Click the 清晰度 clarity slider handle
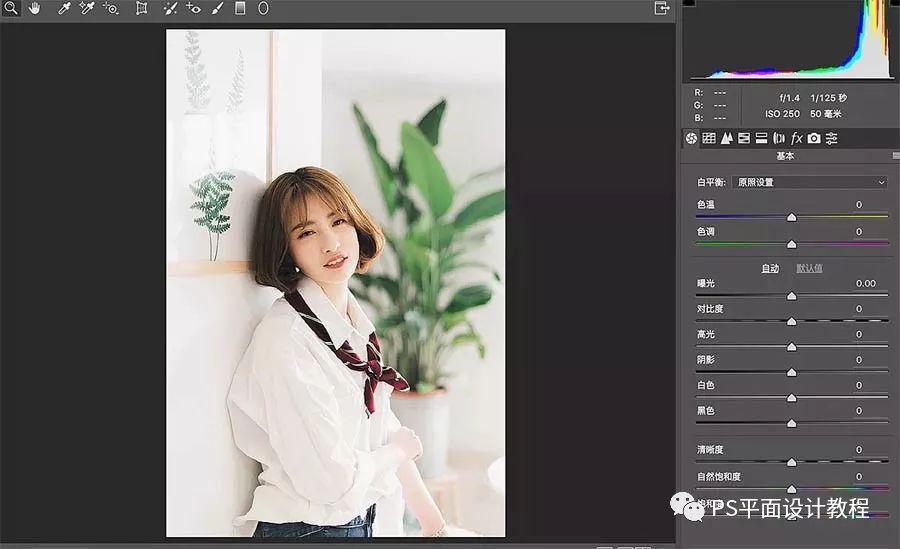 (792, 462)
